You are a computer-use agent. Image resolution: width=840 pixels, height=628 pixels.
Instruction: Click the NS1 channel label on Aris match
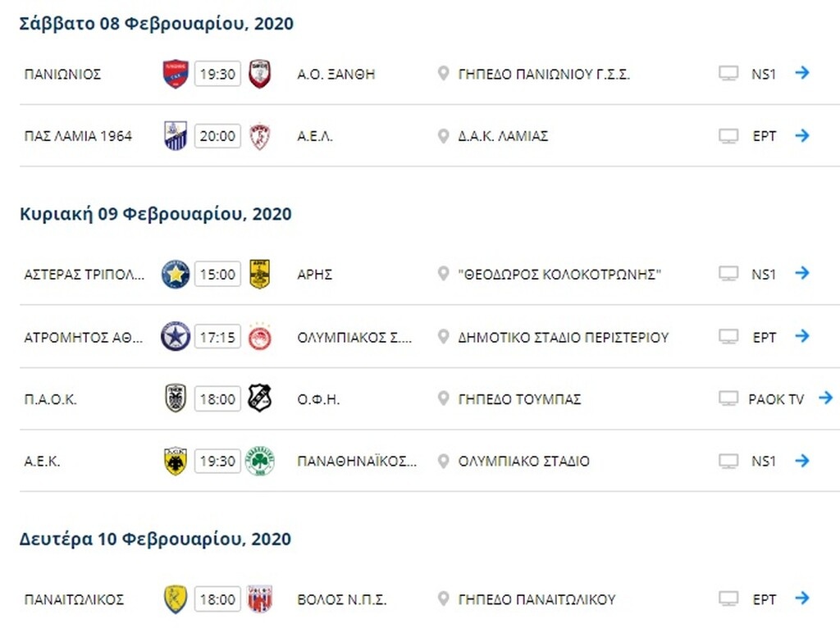(763, 274)
